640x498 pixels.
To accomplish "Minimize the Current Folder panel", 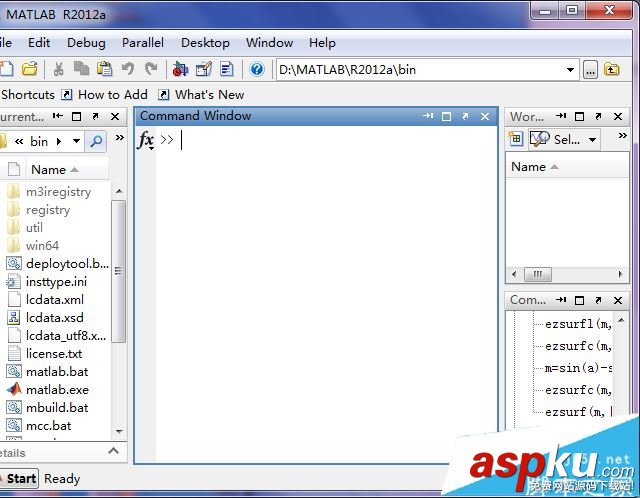I will click(58, 116).
